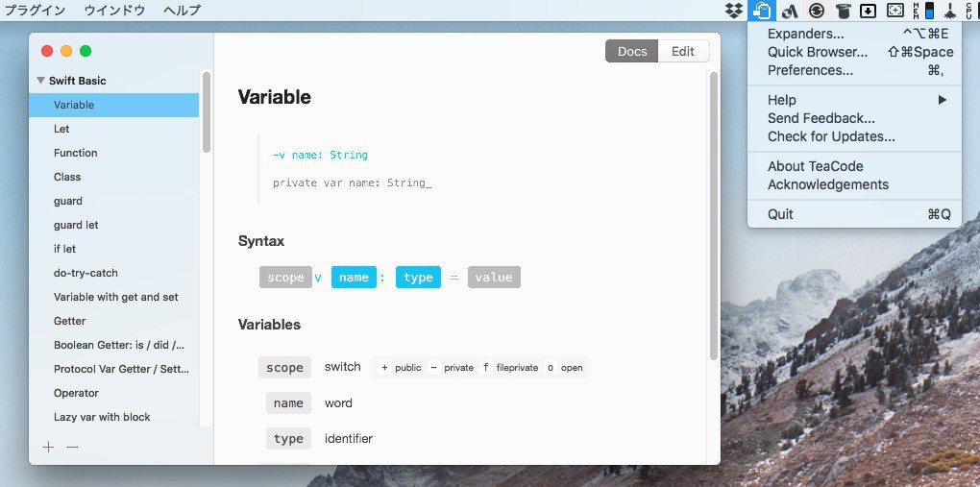Image resolution: width=980 pixels, height=487 pixels.
Task: Choose Check for Updates...
Action: click(x=854, y=136)
